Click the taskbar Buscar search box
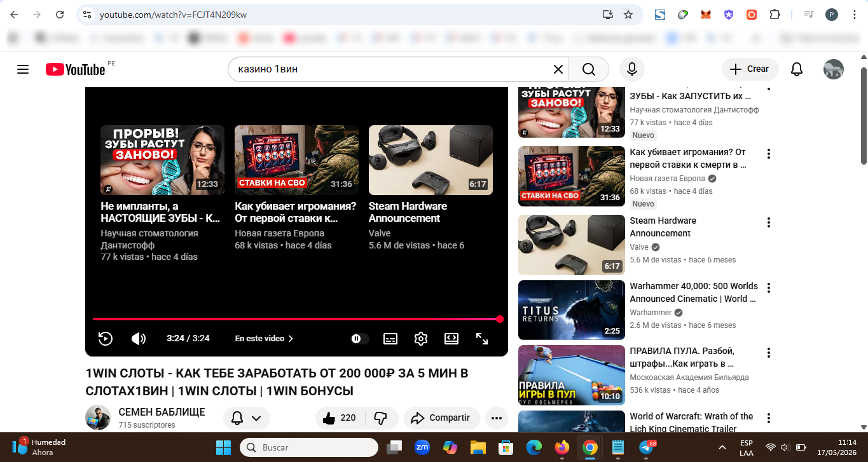Screen dimensions: 868x462 coord(309,447)
